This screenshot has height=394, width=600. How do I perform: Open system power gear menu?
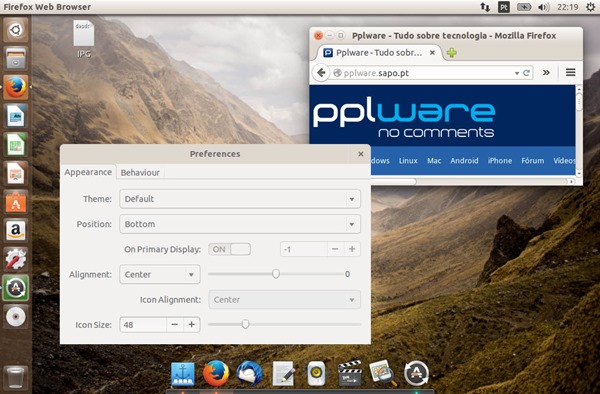click(590, 7)
